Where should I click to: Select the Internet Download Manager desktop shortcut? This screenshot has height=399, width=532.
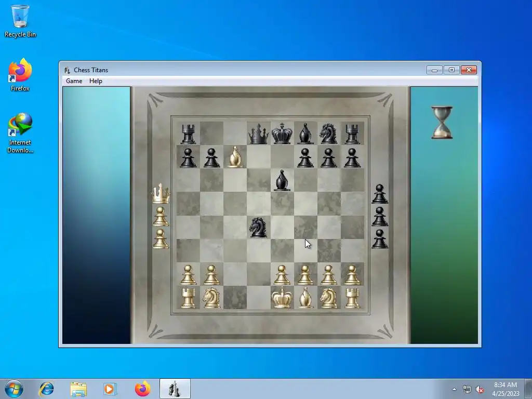(x=20, y=132)
